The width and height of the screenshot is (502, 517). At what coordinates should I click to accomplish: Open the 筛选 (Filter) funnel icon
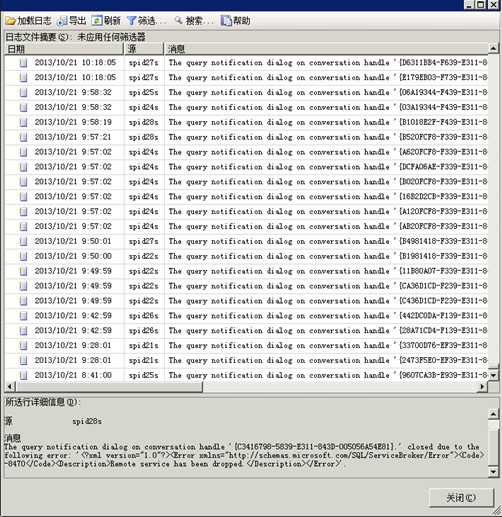click(x=132, y=21)
